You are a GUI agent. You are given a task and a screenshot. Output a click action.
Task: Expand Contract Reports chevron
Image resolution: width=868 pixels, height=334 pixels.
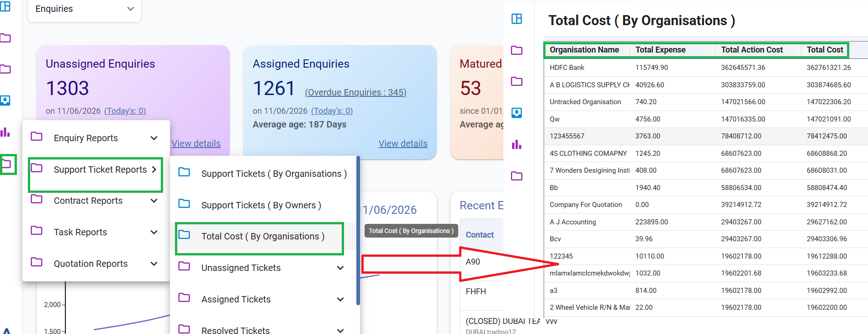pyautogui.click(x=154, y=201)
